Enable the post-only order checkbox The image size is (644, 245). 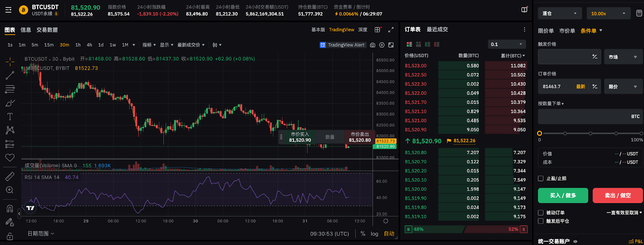click(x=541, y=213)
